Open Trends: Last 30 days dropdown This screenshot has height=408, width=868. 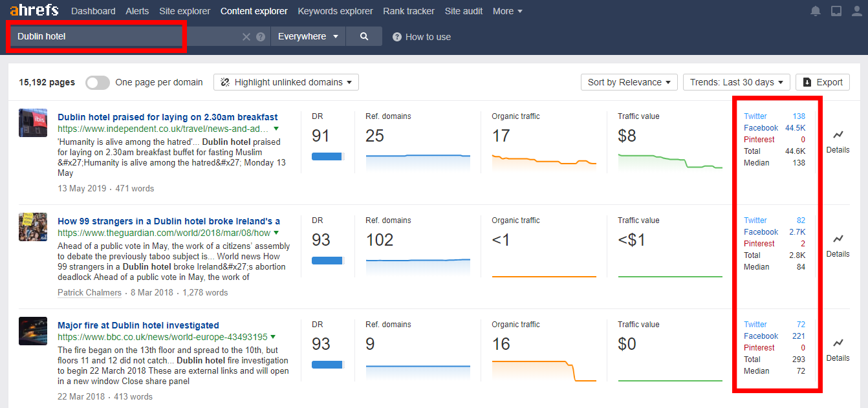click(737, 82)
